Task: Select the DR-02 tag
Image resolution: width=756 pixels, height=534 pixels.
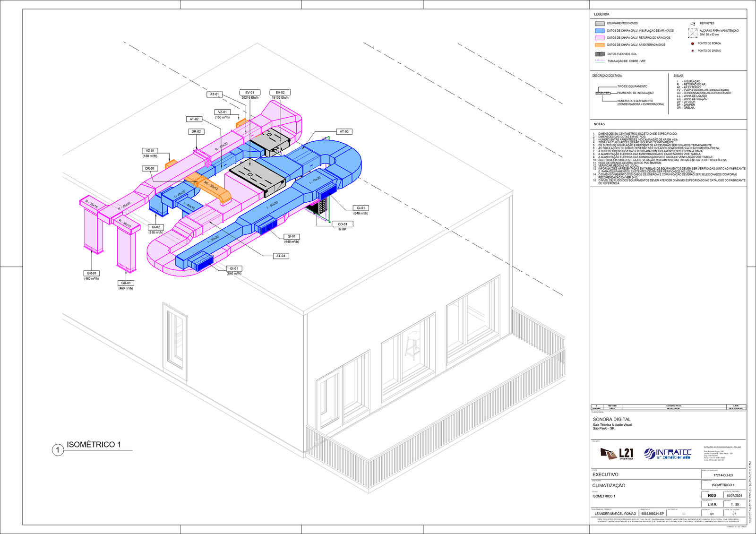Action: click(196, 132)
